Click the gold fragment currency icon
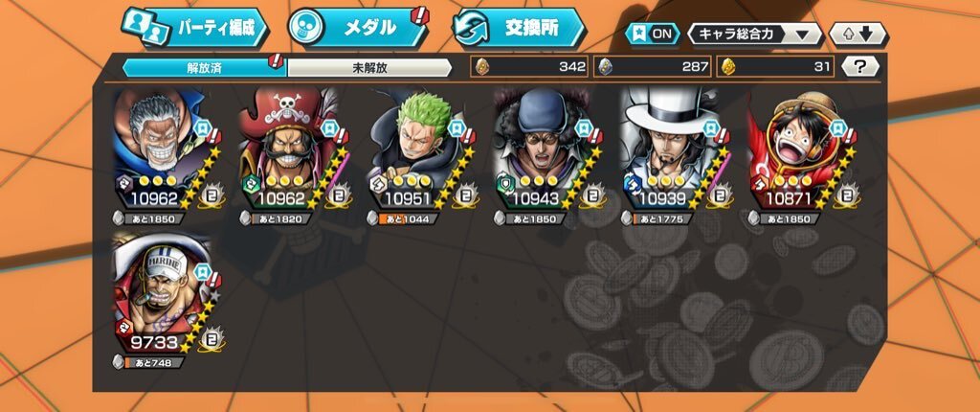980x412 pixels. 728,66
